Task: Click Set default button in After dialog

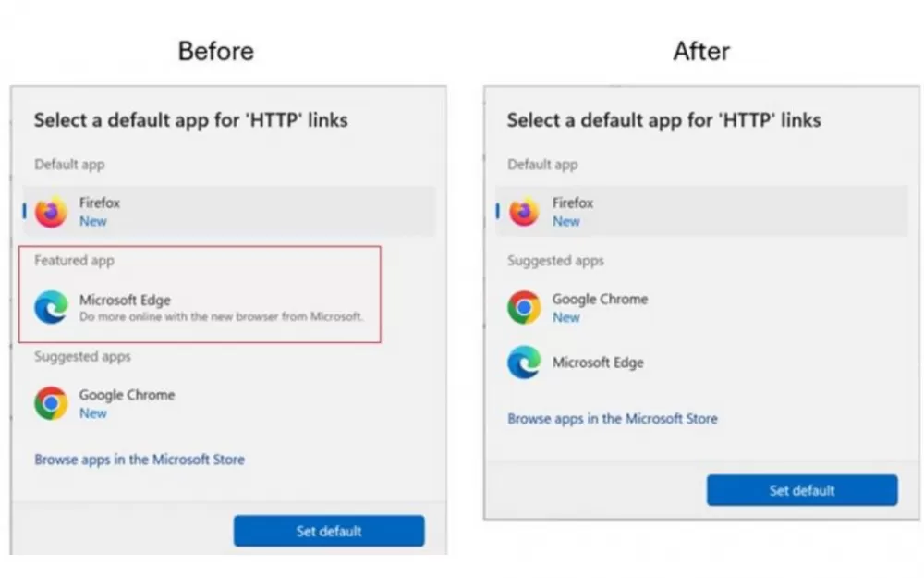Action: (x=802, y=490)
